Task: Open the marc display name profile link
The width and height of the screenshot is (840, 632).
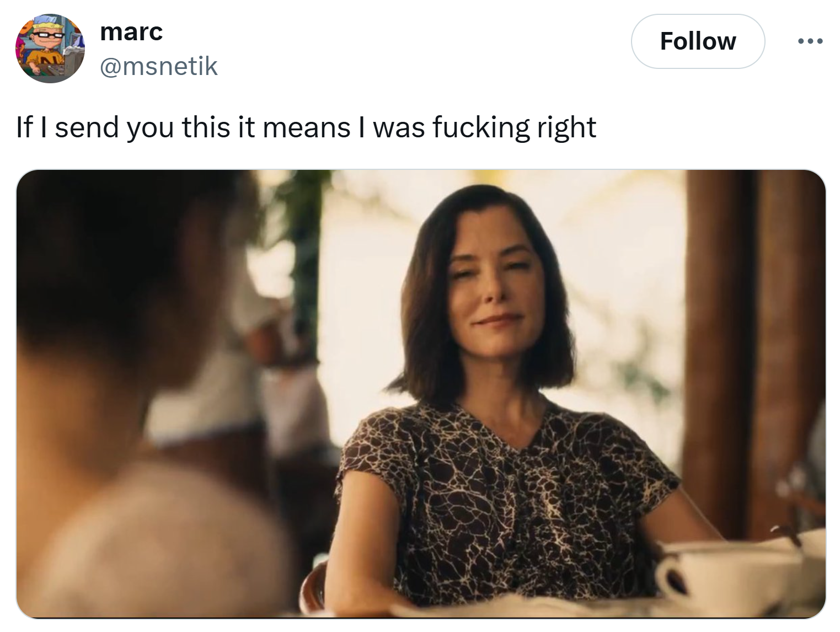Action: pyautogui.click(x=131, y=32)
